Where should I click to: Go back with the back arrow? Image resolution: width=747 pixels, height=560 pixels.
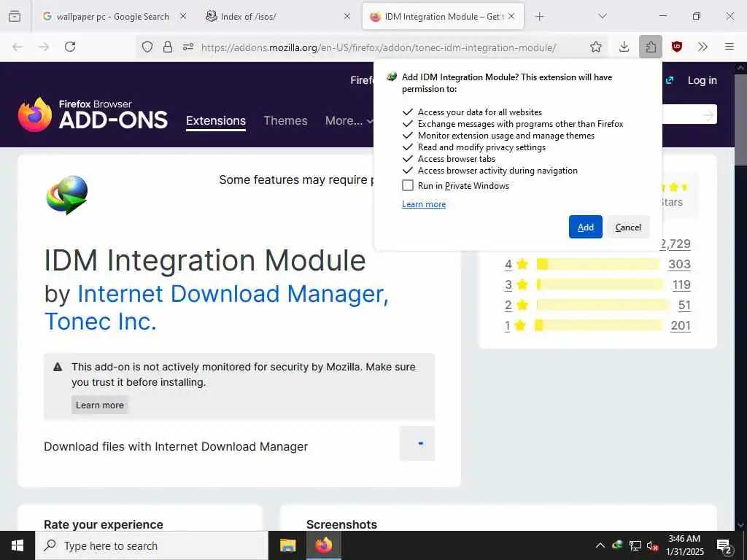click(x=18, y=47)
